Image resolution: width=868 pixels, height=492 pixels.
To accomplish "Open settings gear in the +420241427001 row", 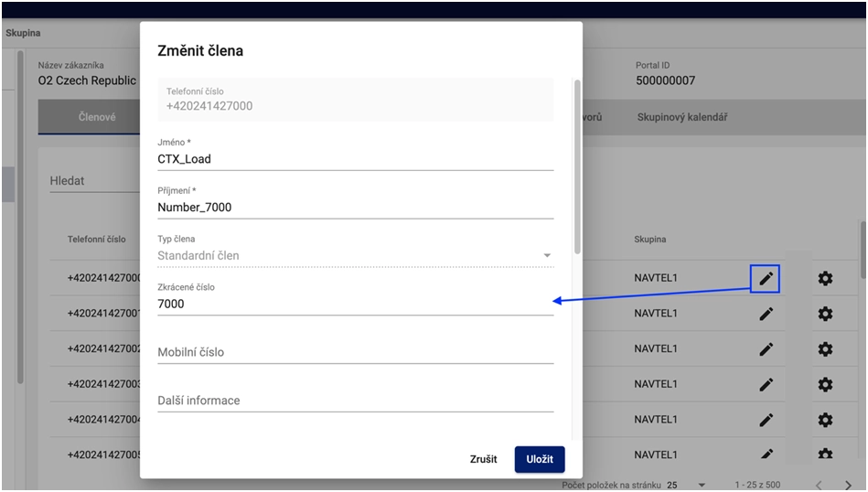I will coord(825,314).
